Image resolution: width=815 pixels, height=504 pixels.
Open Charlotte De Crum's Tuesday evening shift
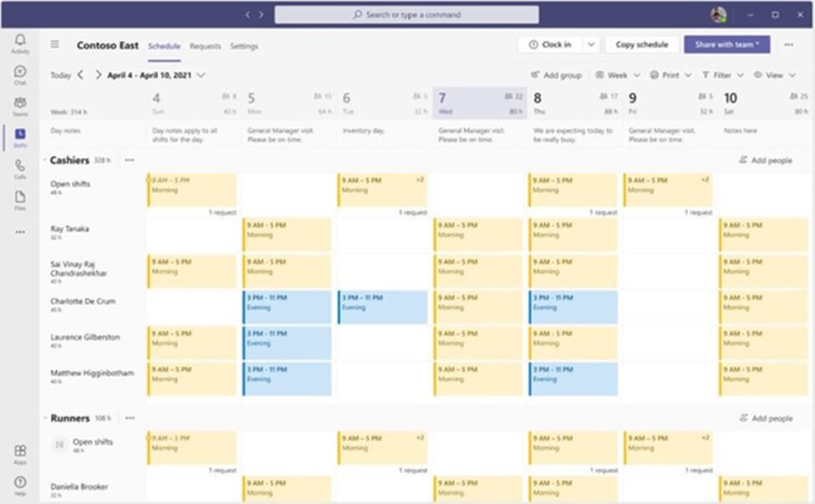pos(383,307)
